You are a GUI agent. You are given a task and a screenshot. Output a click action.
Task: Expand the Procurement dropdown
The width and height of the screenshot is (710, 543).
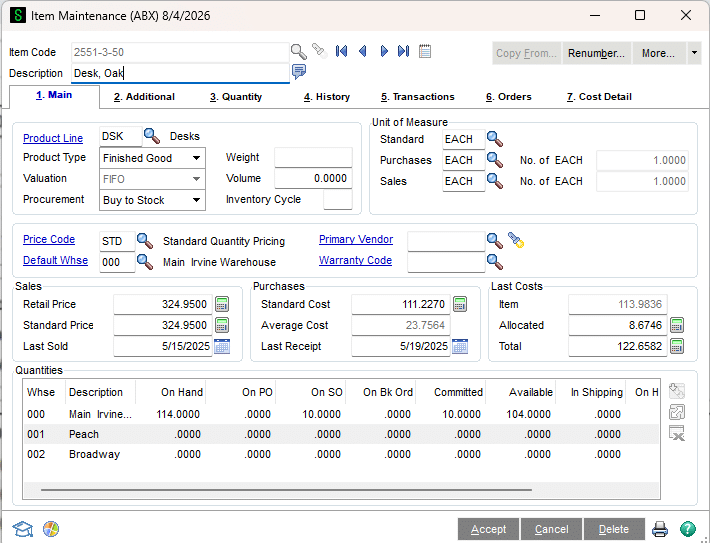(x=196, y=200)
